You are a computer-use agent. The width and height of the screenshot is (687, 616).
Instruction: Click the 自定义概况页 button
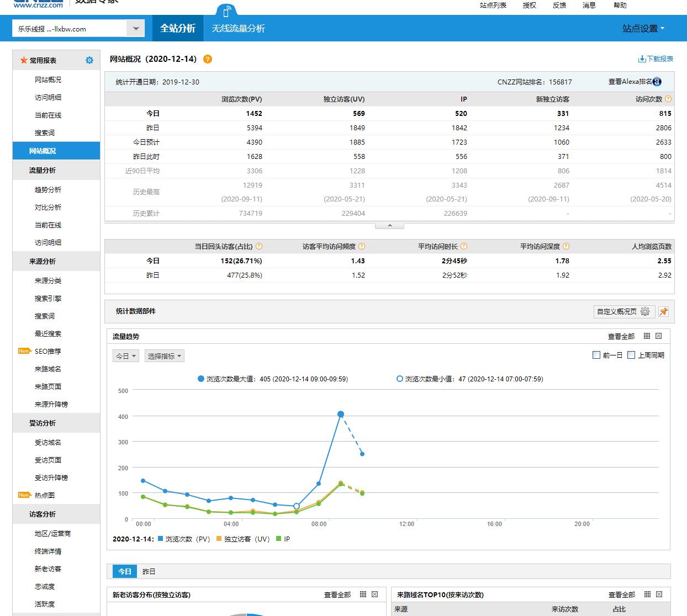(624, 311)
